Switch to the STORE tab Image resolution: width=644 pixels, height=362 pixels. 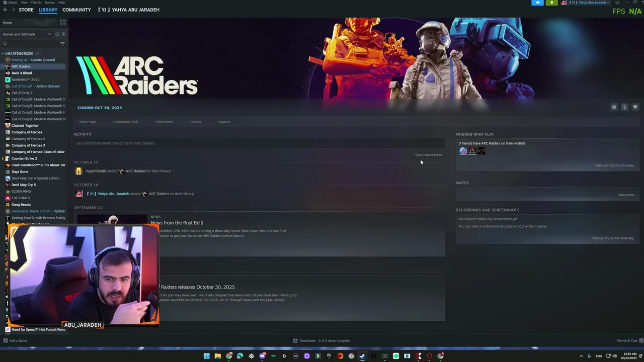[x=26, y=10]
